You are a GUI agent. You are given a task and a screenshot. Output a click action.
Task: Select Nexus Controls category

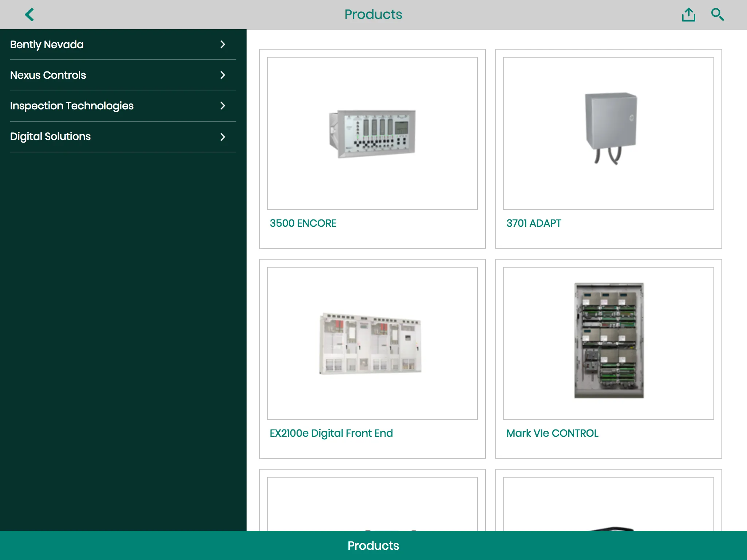(x=123, y=75)
